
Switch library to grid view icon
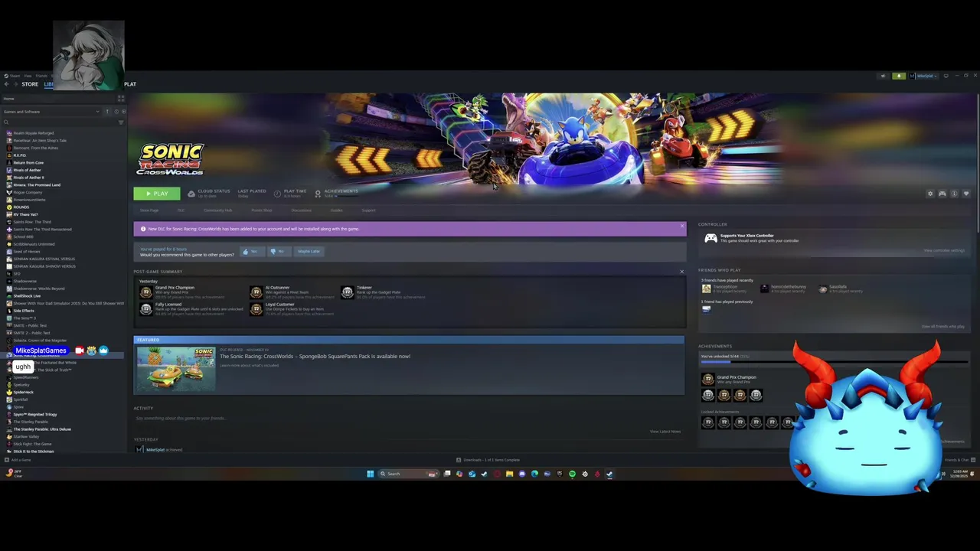[121, 99]
